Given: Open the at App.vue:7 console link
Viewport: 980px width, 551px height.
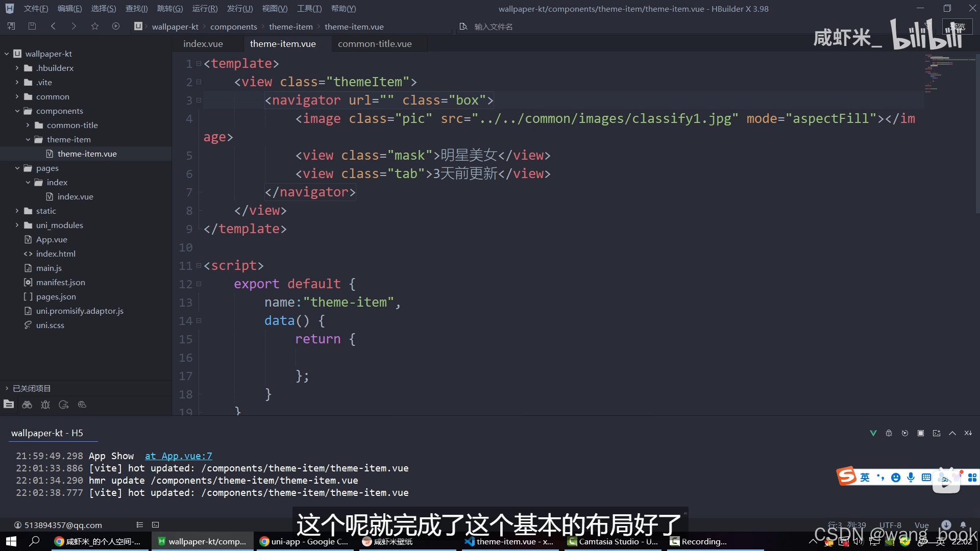Looking at the screenshot, I should pos(178,456).
